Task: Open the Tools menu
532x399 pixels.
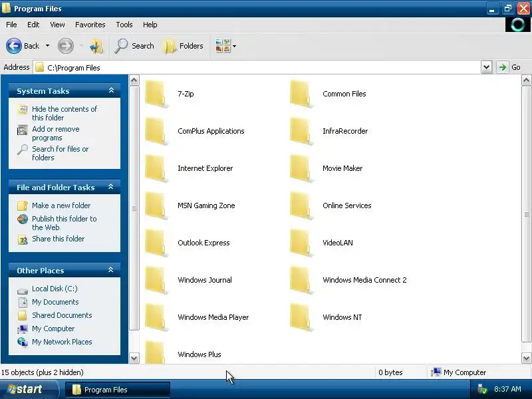Action: coord(124,25)
